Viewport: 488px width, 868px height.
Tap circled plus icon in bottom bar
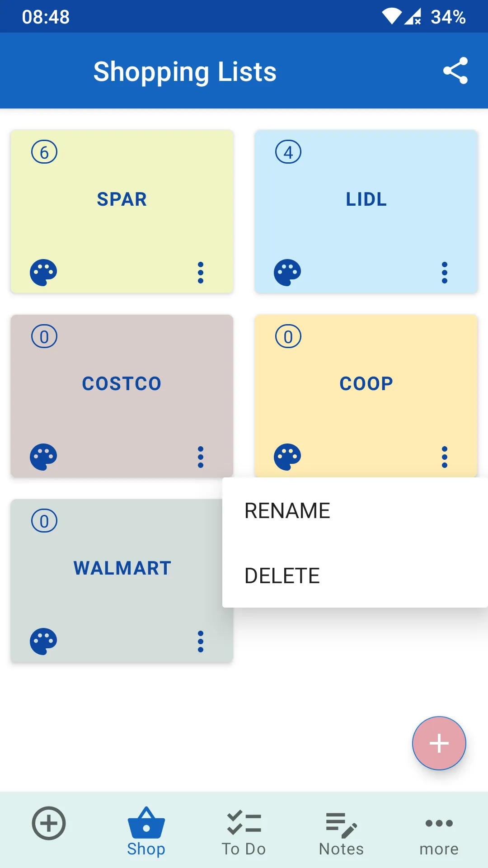(49, 823)
